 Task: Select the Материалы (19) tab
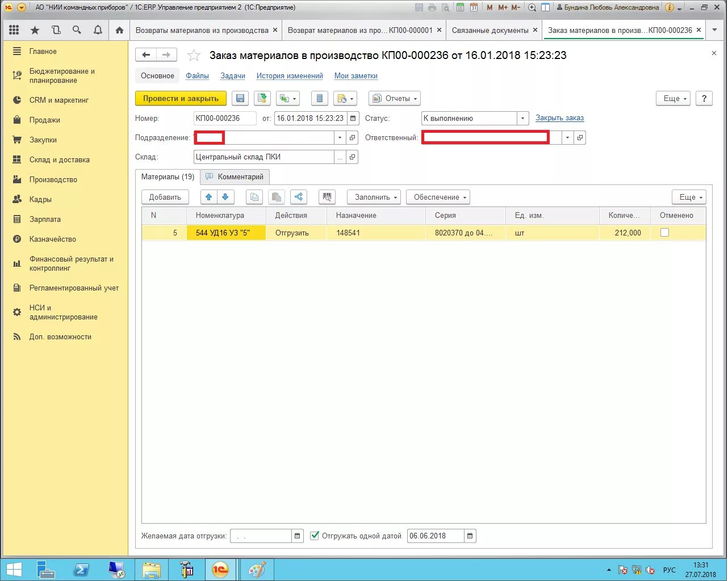(168, 177)
